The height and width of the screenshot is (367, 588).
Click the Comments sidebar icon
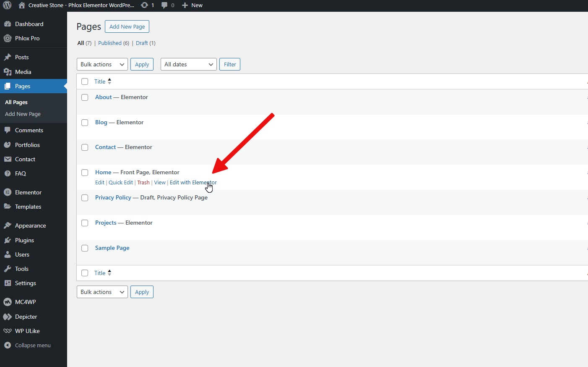(8, 130)
